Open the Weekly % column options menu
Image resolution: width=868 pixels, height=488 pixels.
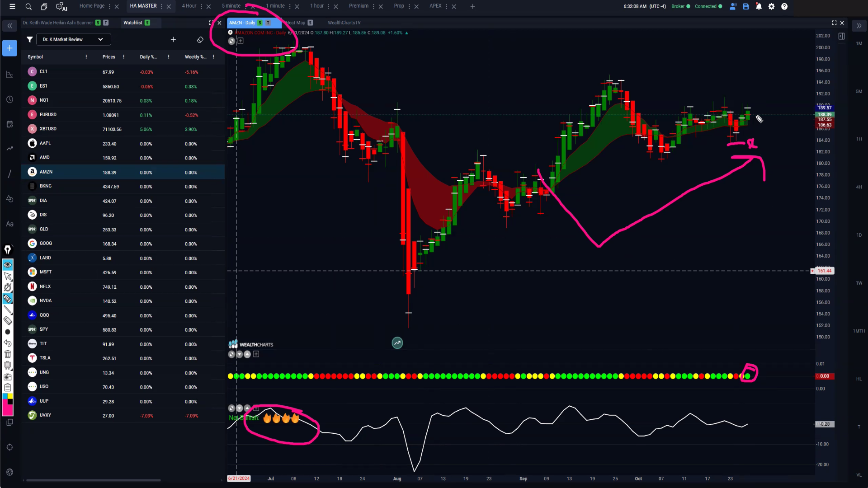click(213, 57)
